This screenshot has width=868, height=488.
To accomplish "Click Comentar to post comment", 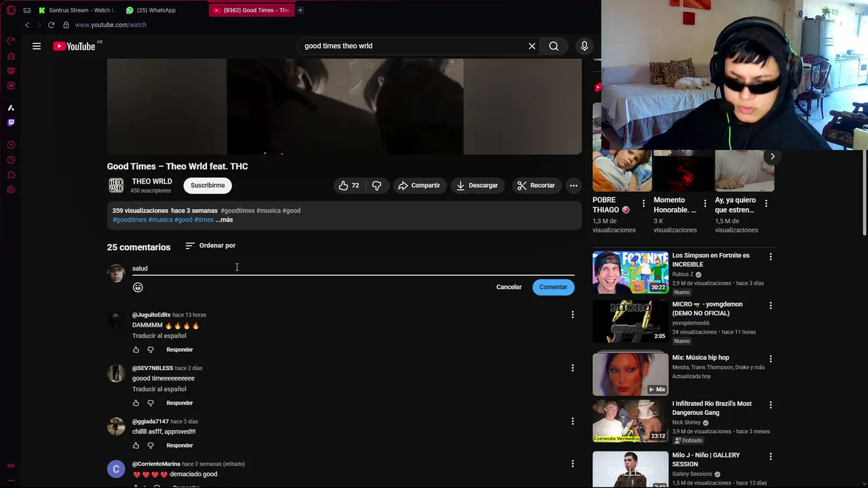I will [553, 287].
